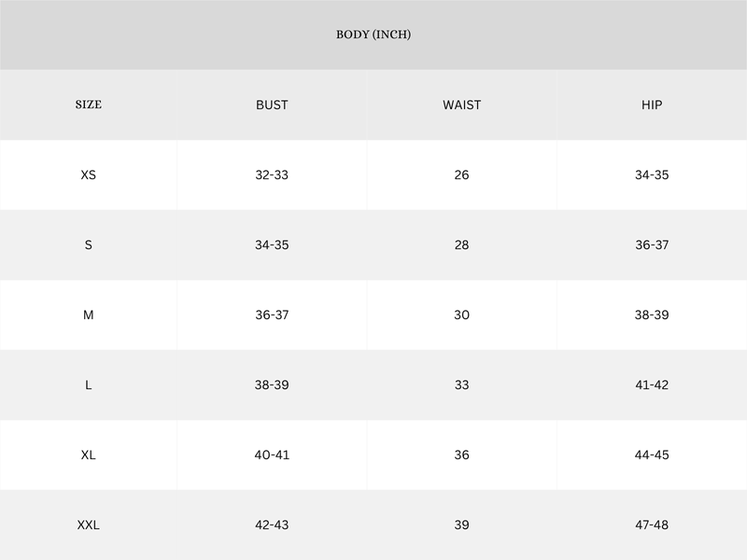Image resolution: width=747 pixels, height=560 pixels.
Task: Click the M size row label
Action: point(89,315)
